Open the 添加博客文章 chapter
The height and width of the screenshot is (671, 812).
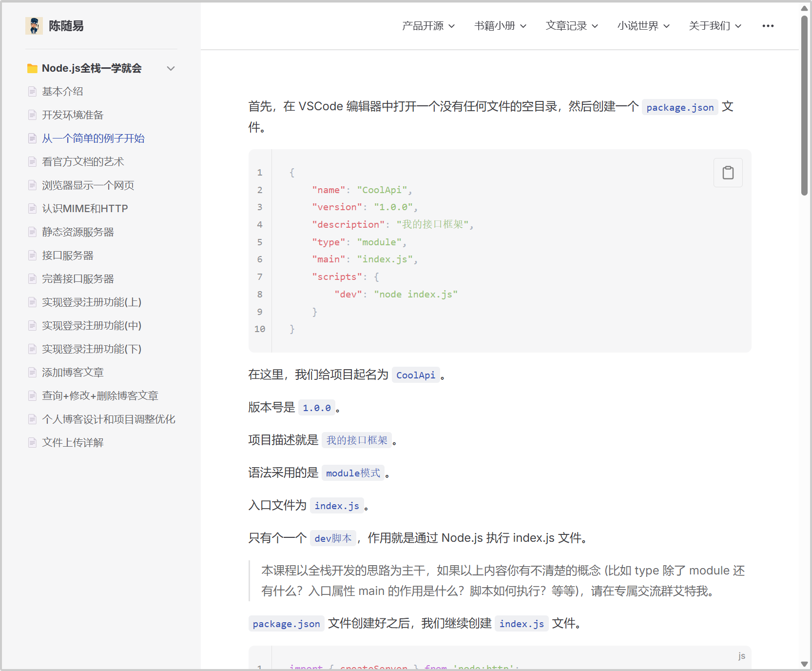73,373
